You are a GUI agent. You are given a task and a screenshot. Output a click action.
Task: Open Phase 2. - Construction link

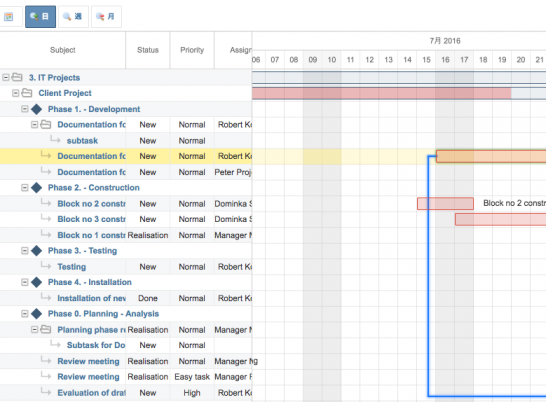(94, 188)
